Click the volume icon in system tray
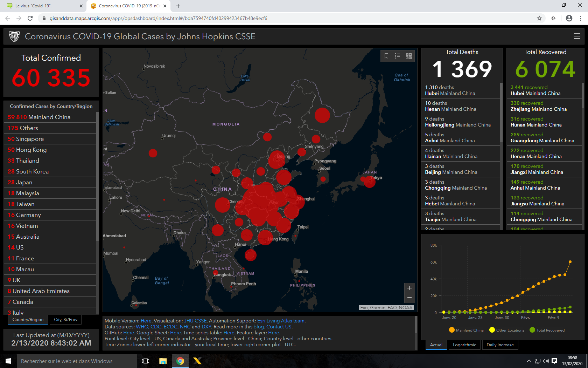Screen dimensions: 588x368 pos(546,361)
